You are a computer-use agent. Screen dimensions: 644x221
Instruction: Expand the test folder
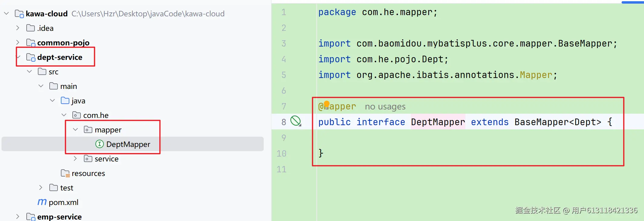[41, 188]
